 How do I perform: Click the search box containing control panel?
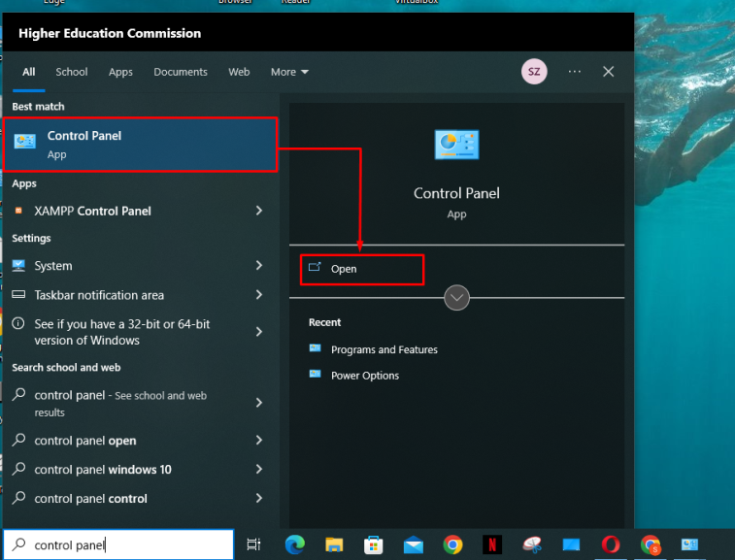pyautogui.click(x=126, y=544)
